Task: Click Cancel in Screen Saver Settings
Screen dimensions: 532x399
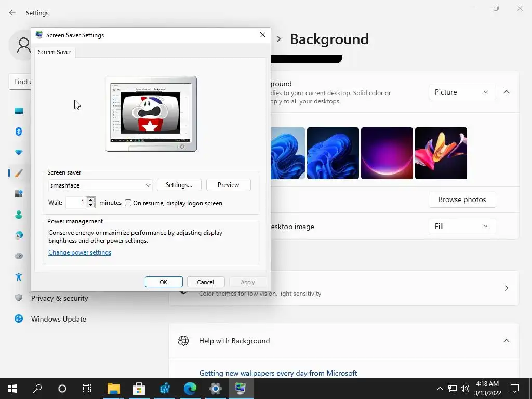Action: [x=205, y=282]
